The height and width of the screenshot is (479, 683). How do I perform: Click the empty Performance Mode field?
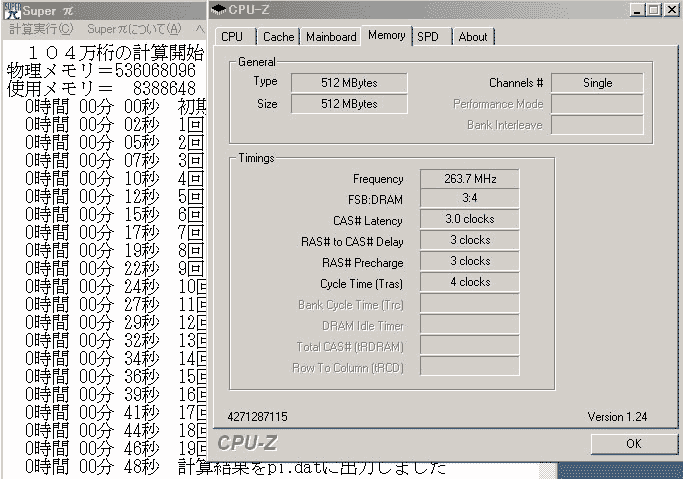point(597,104)
